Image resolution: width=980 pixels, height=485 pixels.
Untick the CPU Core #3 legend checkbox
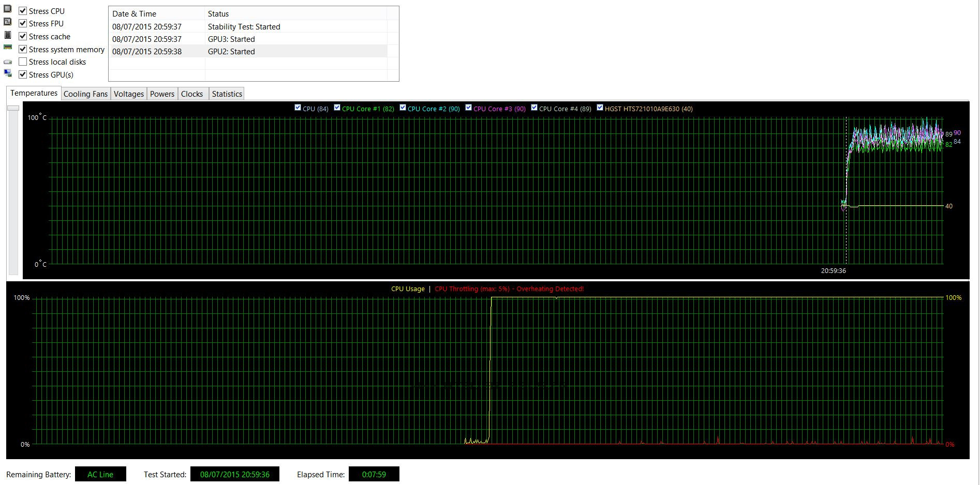[x=468, y=108]
